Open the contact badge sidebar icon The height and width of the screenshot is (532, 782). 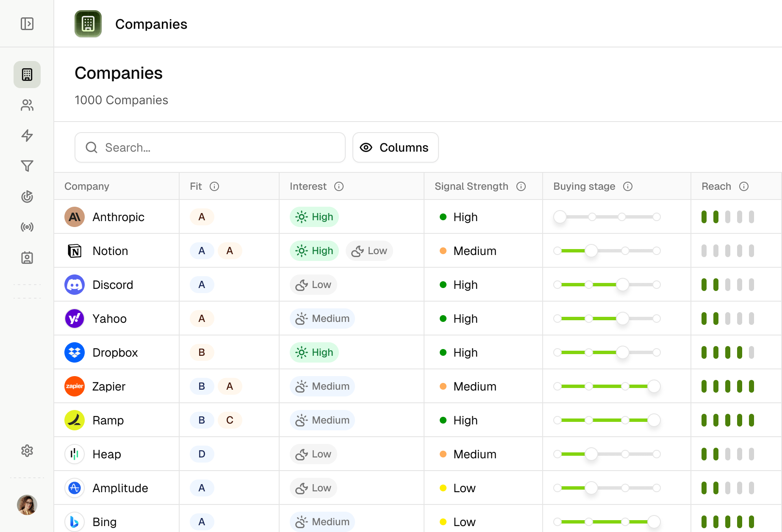point(27,258)
